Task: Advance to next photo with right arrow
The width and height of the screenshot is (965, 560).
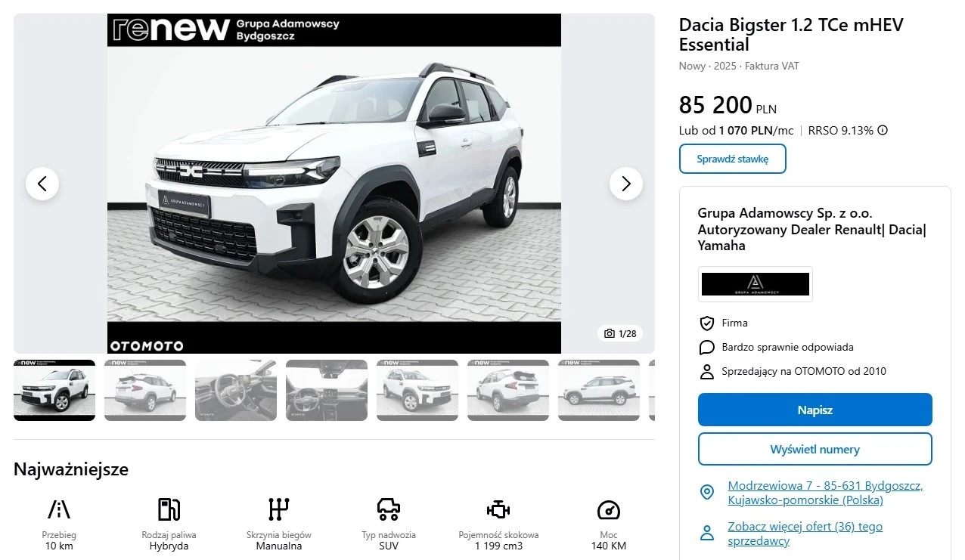Action: click(x=626, y=184)
